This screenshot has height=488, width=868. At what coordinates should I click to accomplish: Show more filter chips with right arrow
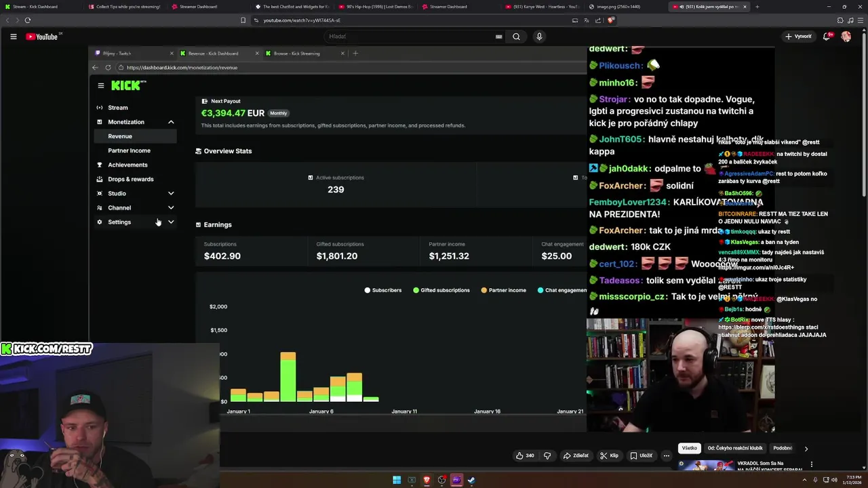pyautogui.click(x=806, y=449)
